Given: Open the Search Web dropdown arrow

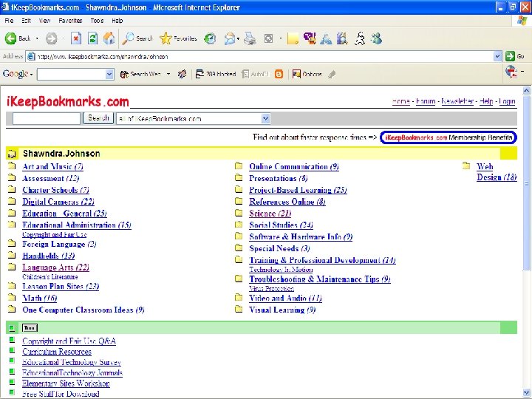Looking at the screenshot, I should [x=168, y=74].
